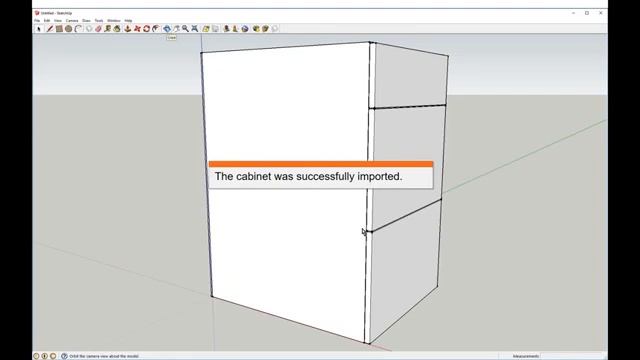Choose the Offset tool
The width and height of the screenshot is (640, 360).
coord(156,29)
